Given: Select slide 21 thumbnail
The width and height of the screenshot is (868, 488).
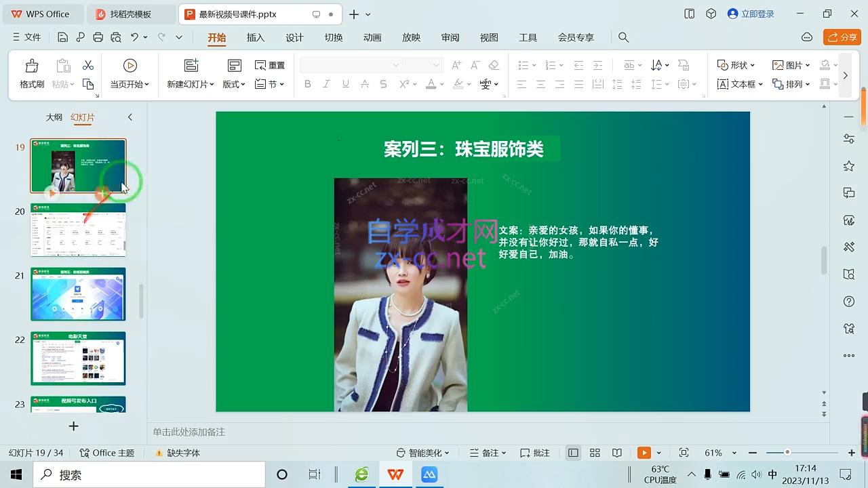Looking at the screenshot, I should [78, 294].
